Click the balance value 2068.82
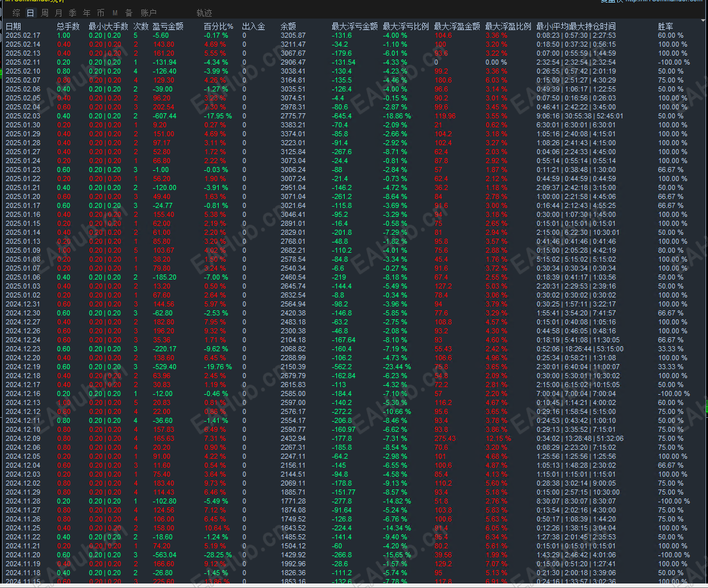 click(293, 349)
